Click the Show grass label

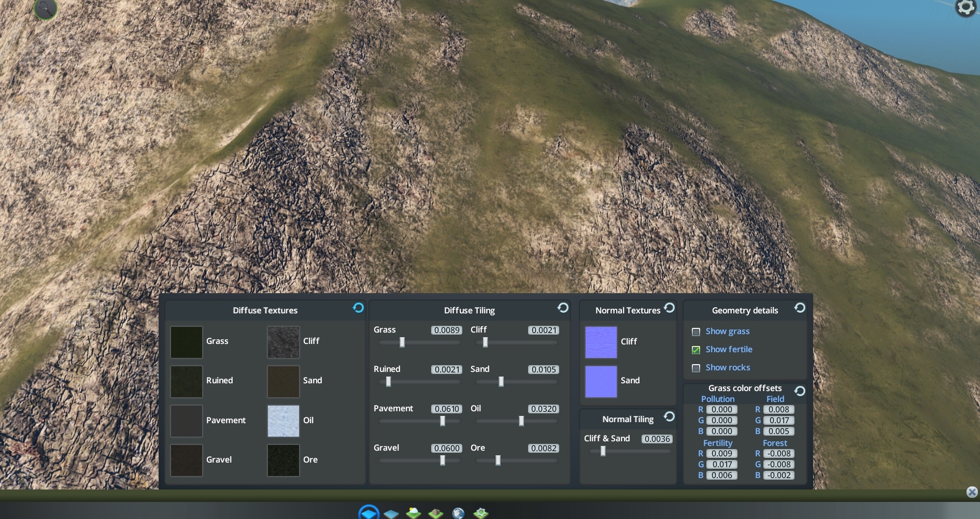click(x=728, y=331)
